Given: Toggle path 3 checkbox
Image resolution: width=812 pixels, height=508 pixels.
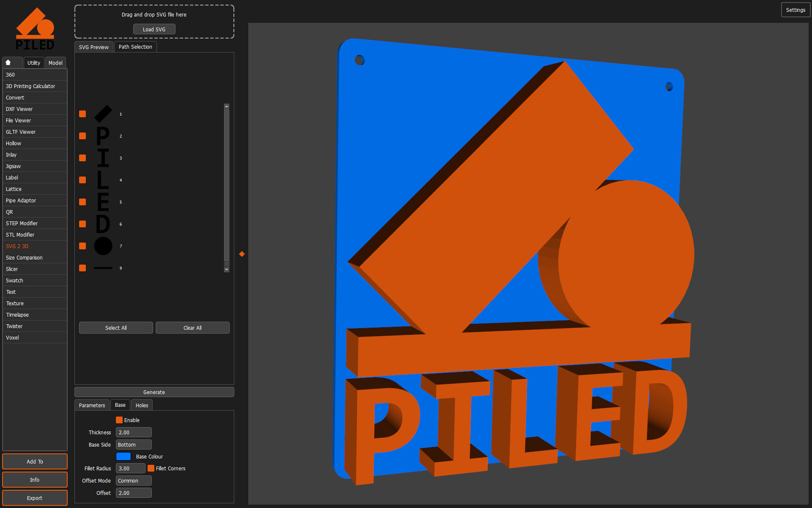Looking at the screenshot, I should 82,158.
